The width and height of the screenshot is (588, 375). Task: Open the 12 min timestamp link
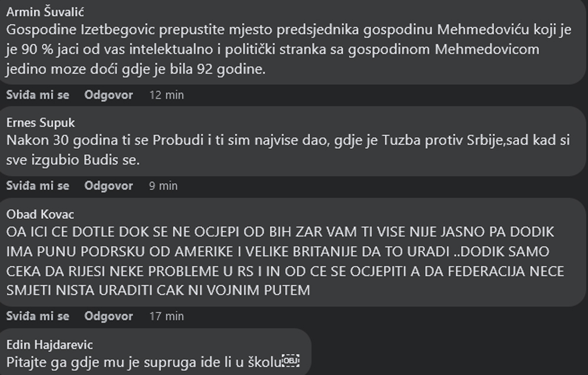166,95
